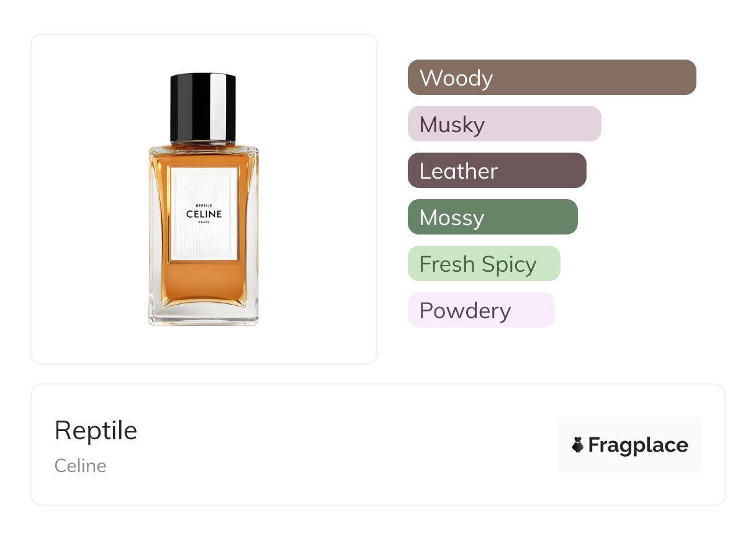Click the clear glass base of bottle
Screen dimensions: 756x536
click(x=204, y=315)
